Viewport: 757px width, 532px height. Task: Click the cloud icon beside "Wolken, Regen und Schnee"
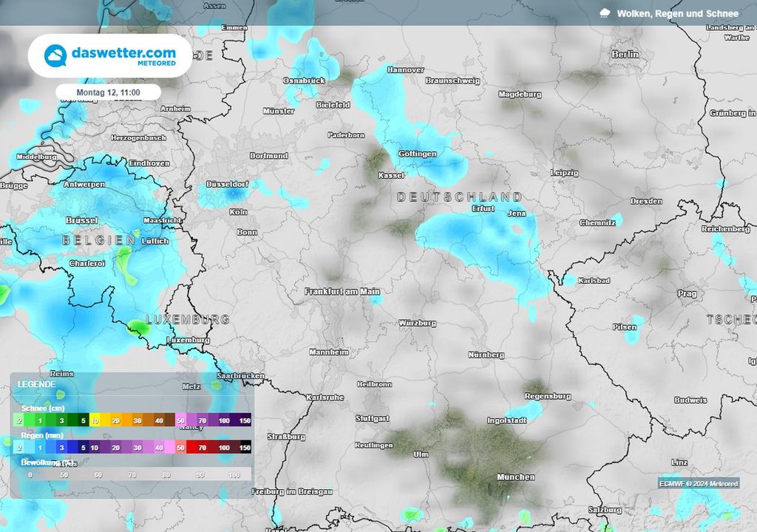pyautogui.click(x=606, y=13)
